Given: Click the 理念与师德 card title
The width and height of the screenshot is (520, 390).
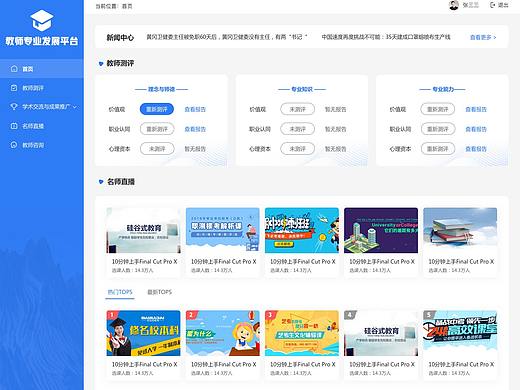Looking at the screenshot, I should click(x=162, y=89).
